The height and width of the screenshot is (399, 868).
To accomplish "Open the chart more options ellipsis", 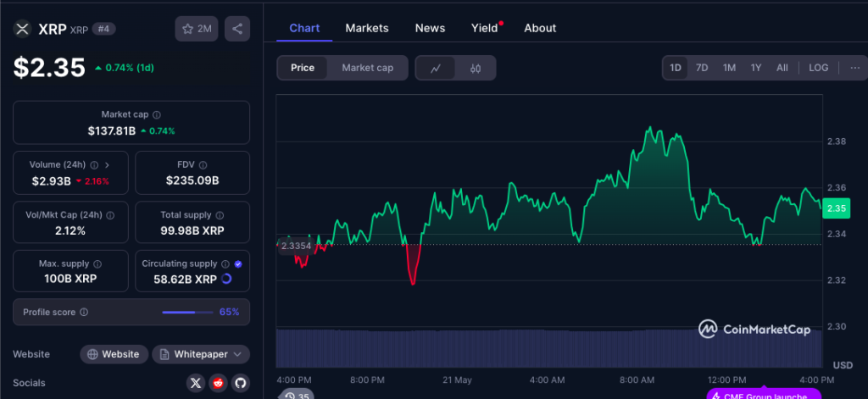I will pos(855,68).
